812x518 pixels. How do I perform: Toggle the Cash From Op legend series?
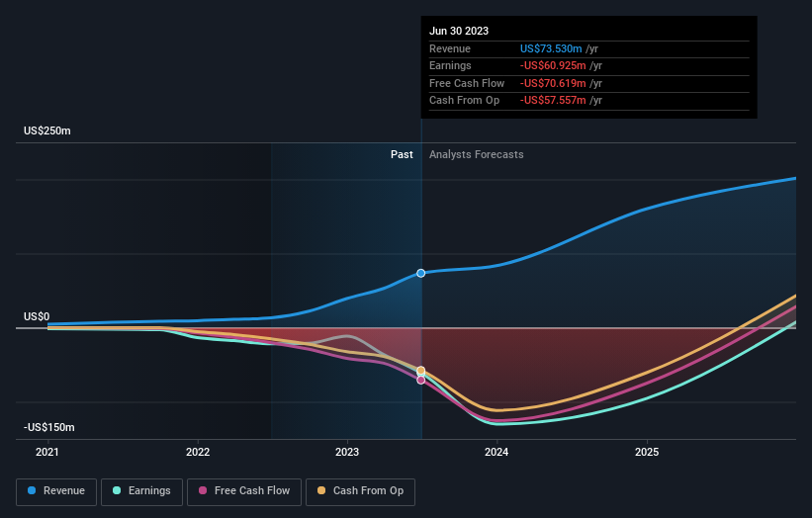click(360, 491)
